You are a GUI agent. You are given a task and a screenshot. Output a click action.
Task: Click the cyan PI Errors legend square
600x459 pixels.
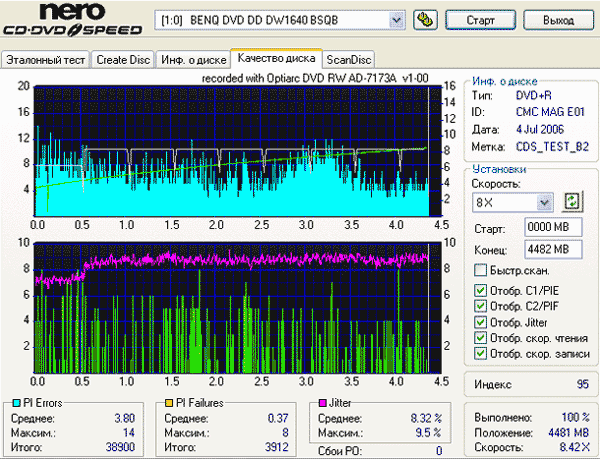[x=16, y=403]
